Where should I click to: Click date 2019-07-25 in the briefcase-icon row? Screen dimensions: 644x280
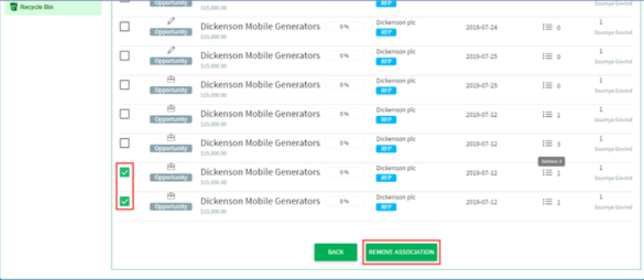pyautogui.click(x=482, y=86)
